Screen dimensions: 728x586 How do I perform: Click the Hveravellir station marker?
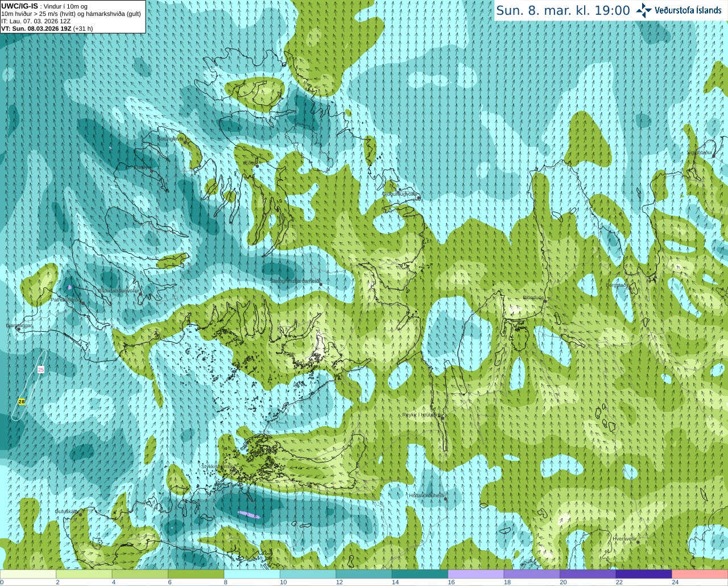point(638,542)
